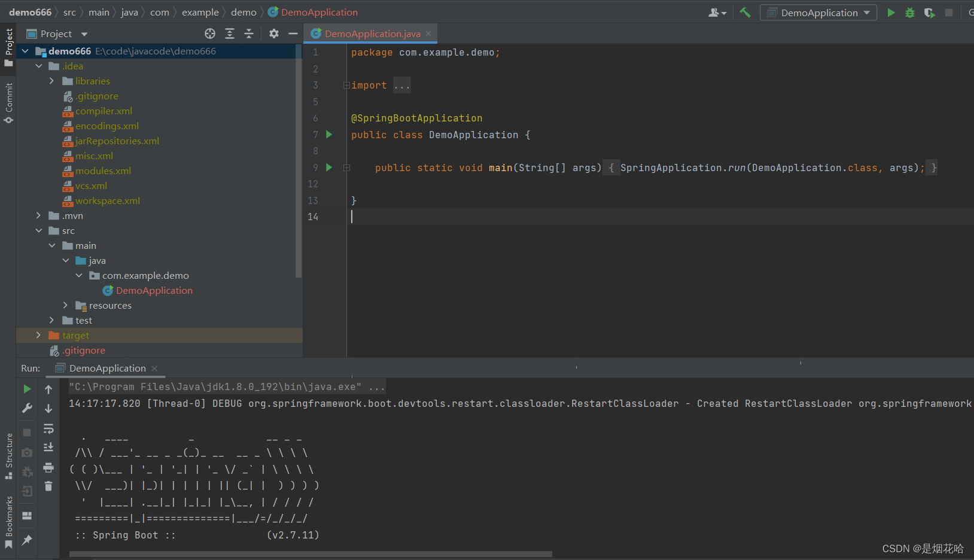Take a thread dump with the camera icon
The image size is (974, 560).
27,452
